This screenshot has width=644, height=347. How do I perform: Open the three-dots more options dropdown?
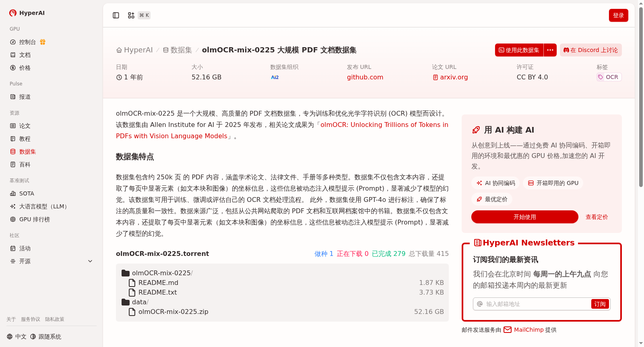pyautogui.click(x=550, y=50)
